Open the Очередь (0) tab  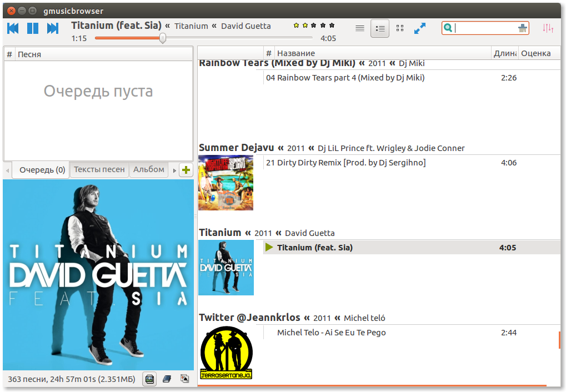click(42, 170)
